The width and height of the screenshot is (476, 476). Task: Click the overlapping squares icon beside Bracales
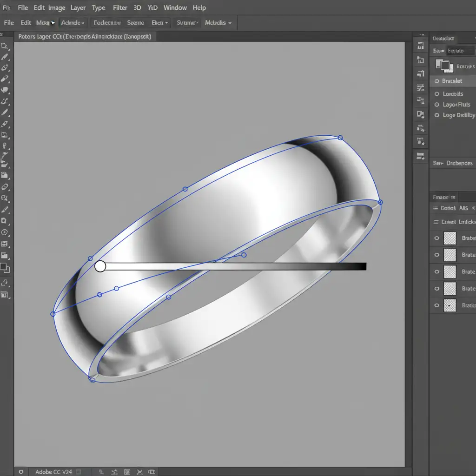pos(444,66)
